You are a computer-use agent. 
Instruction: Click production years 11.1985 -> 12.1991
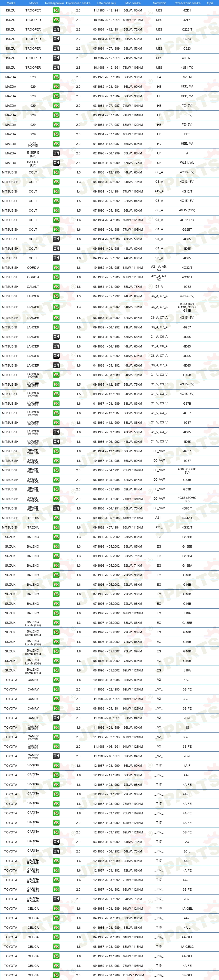tap(106, 10)
